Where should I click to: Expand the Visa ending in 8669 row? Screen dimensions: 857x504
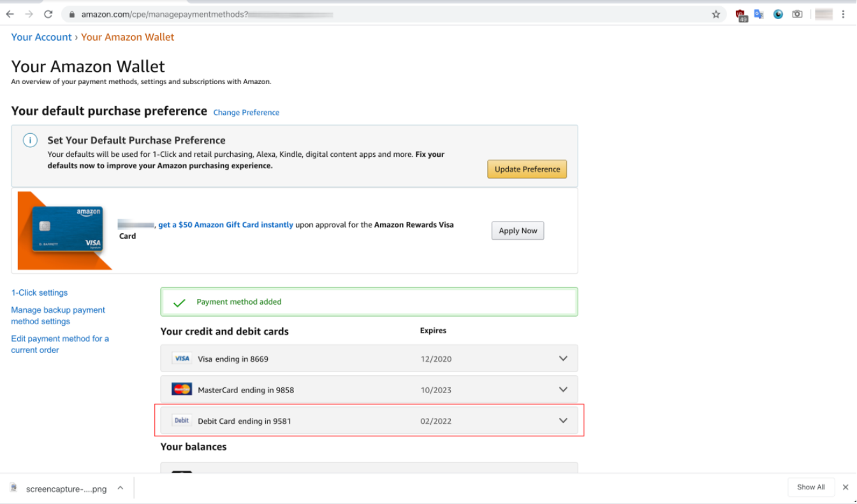click(x=563, y=359)
